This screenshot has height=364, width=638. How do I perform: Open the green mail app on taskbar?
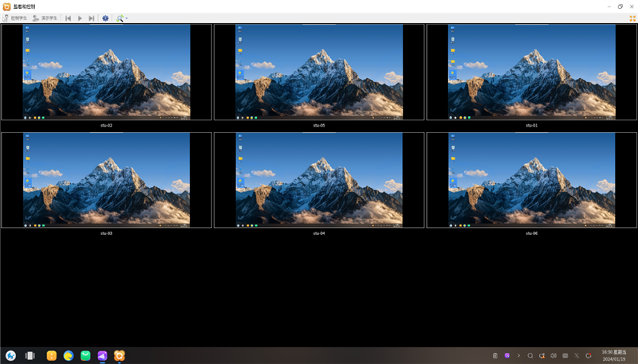[x=85, y=356]
